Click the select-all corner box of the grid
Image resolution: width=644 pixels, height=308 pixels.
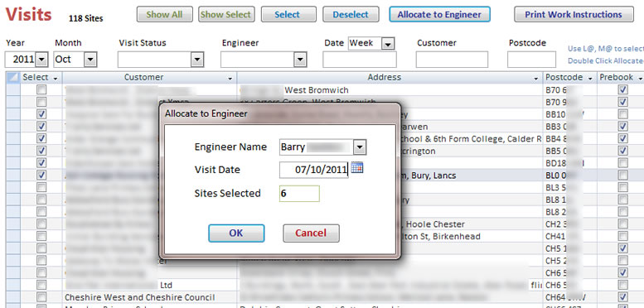pyautogui.click(x=13, y=77)
